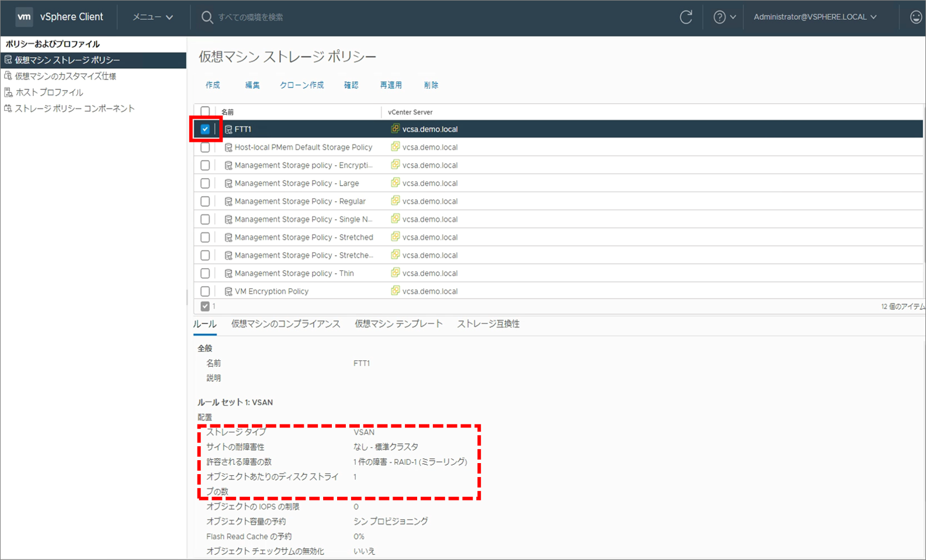This screenshot has height=560, width=926.
Task: Click the refresh icon in header
Action: click(x=686, y=17)
